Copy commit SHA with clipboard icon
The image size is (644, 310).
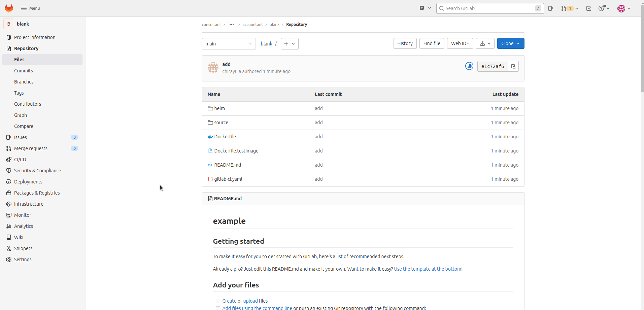click(x=513, y=66)
